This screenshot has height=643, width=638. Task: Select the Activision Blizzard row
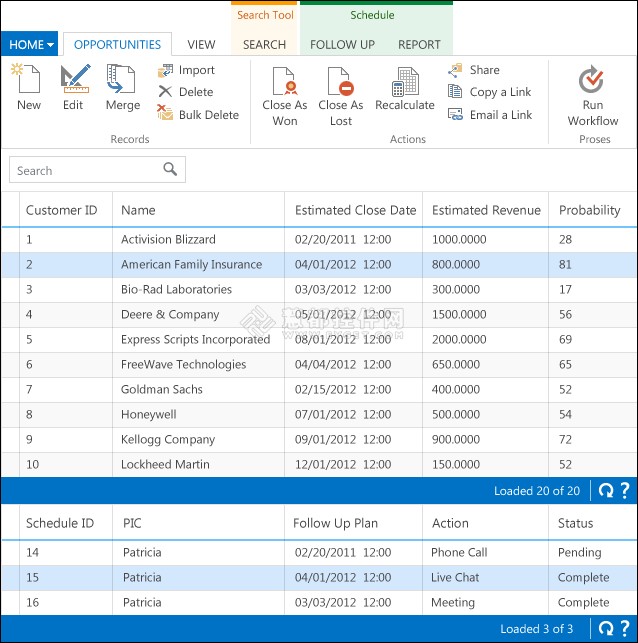[319, 239]
